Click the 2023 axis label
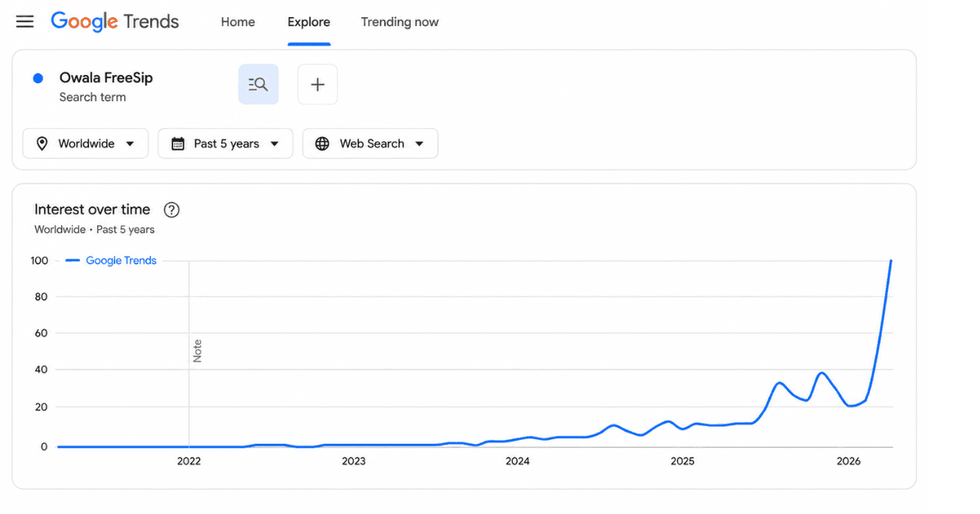 (354, 461)
